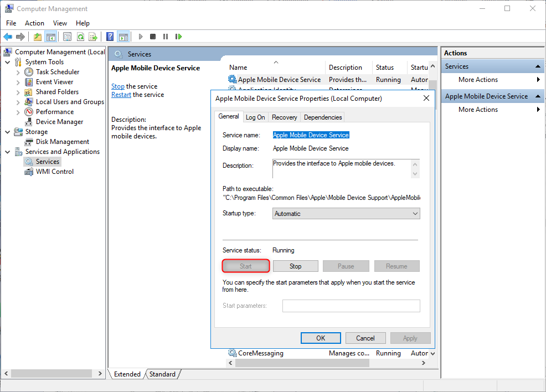Click OK in the Properties dialog

click(321, 338)
